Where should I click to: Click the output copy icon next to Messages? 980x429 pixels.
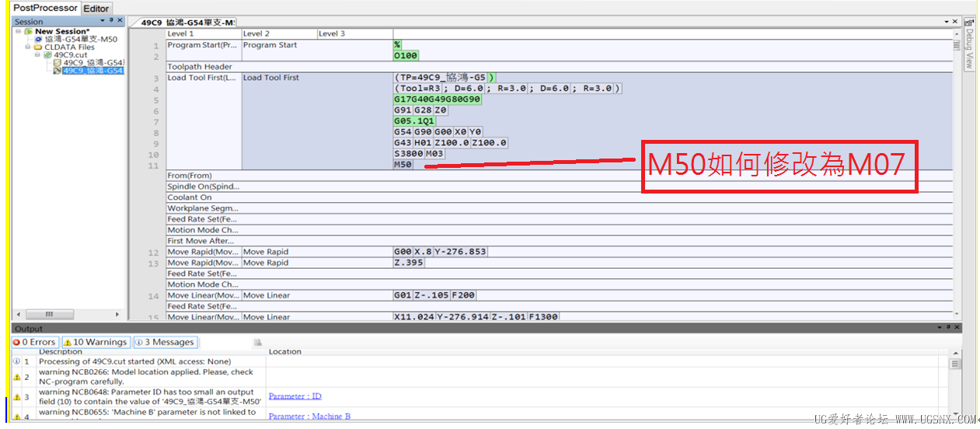257,342
